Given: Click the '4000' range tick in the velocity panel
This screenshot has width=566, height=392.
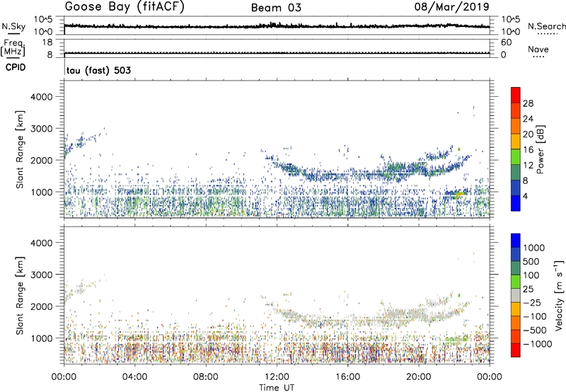Looking at the screenshot, I should (41, 243).
